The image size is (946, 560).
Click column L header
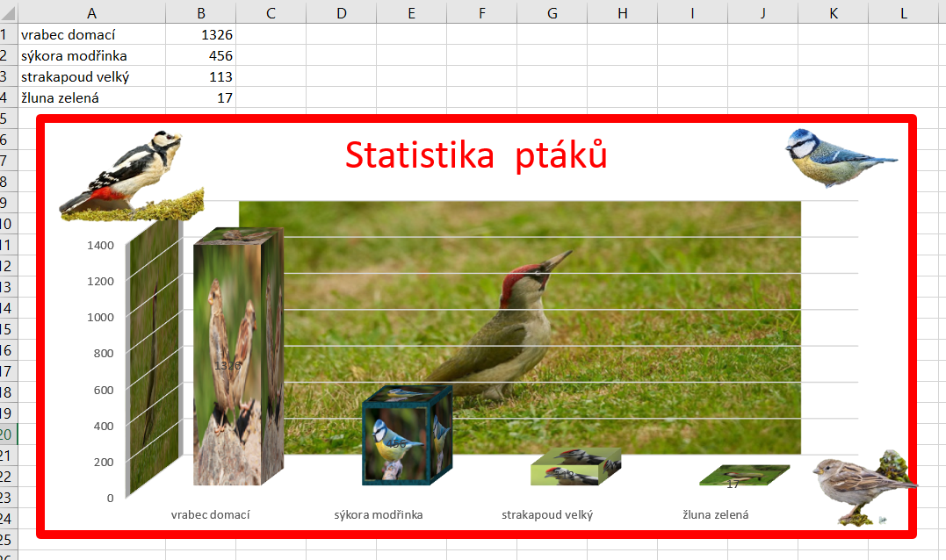pos(903,12)
